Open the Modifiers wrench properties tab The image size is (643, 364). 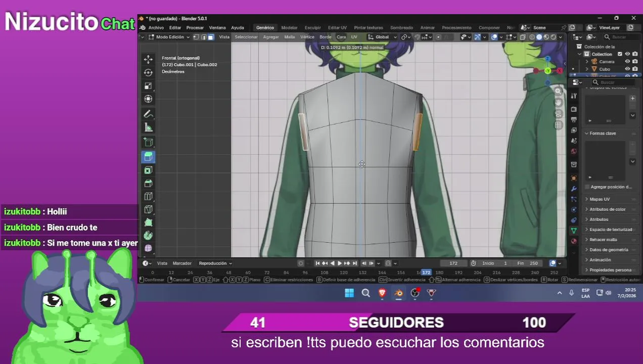pos(574,189)
